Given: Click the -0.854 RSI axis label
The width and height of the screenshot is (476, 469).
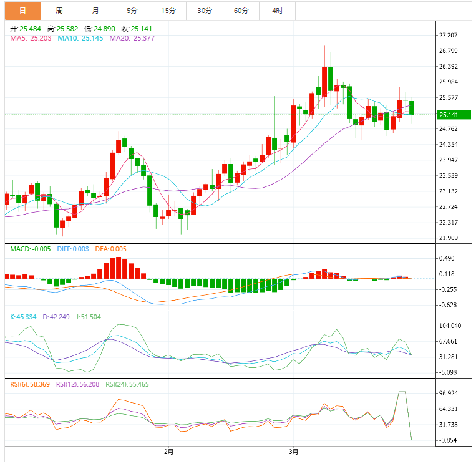Looking at the screenshot, I should click(447, 440).
